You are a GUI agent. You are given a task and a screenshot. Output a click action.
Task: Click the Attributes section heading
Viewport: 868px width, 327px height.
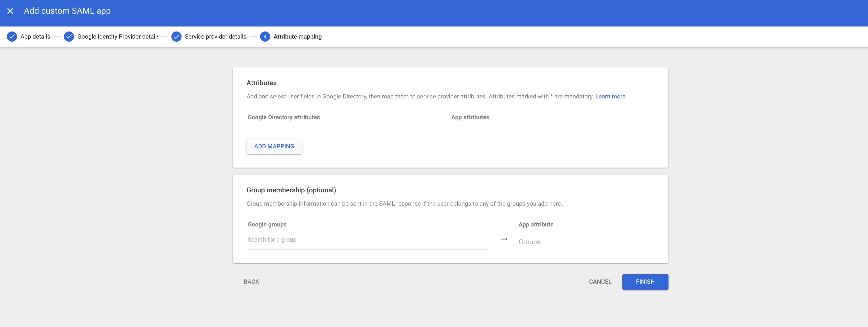(261, 83)
